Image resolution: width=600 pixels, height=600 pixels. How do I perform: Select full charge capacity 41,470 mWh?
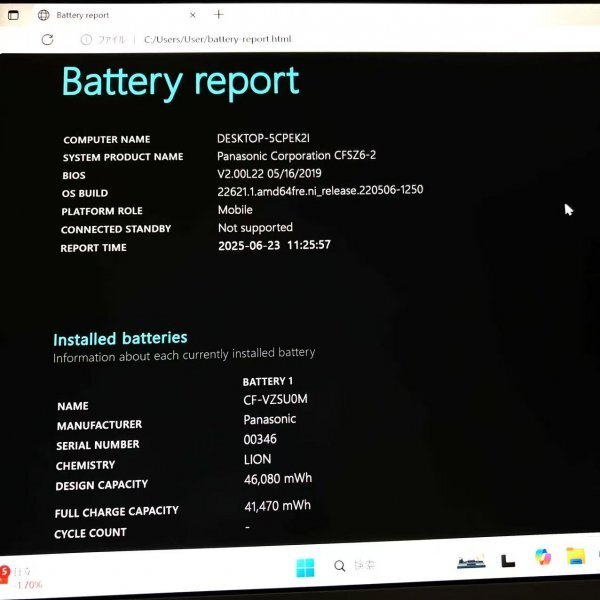(x=278, y=506)
